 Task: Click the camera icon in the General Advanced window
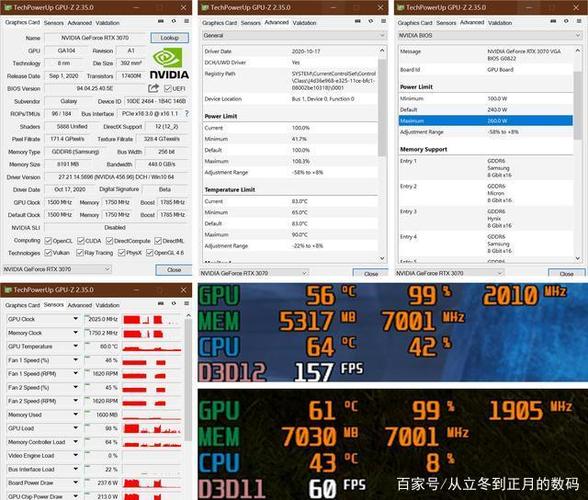(x=358, y=21)
